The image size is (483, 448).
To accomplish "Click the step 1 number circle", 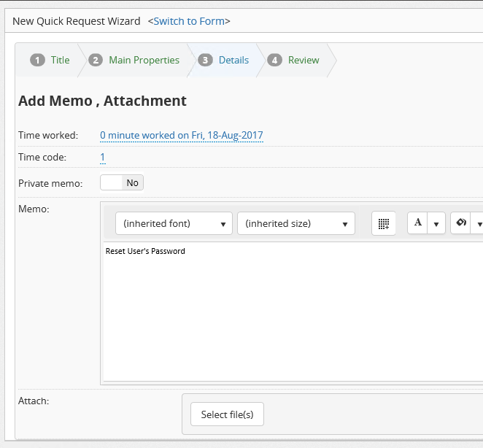I will coord(37,60).
